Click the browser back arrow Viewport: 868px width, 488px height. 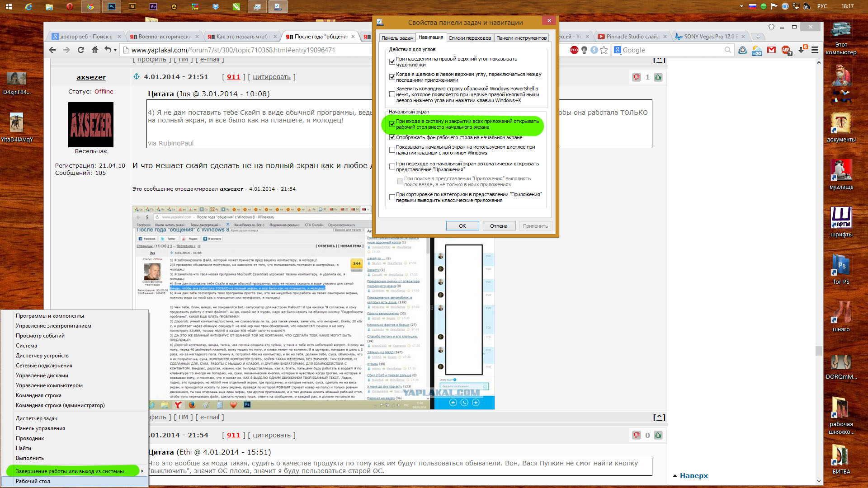point(52,50)
